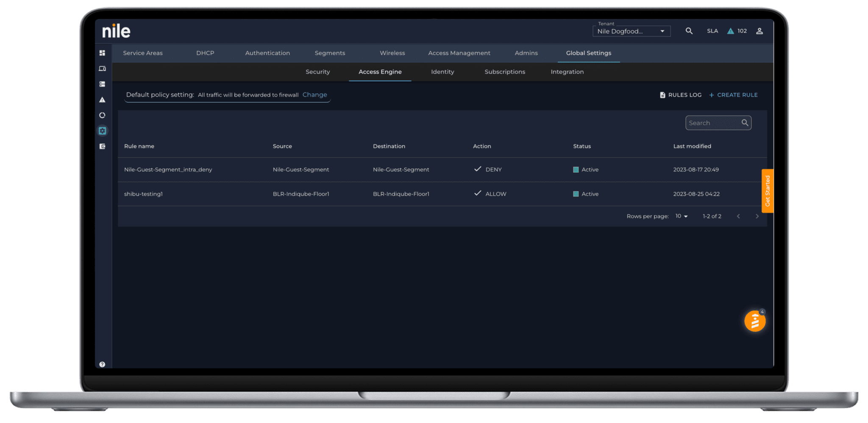Screen dimensions: 868x423
Task: Click the sync/refresh icon in sidebar
Action: [102, 115]
